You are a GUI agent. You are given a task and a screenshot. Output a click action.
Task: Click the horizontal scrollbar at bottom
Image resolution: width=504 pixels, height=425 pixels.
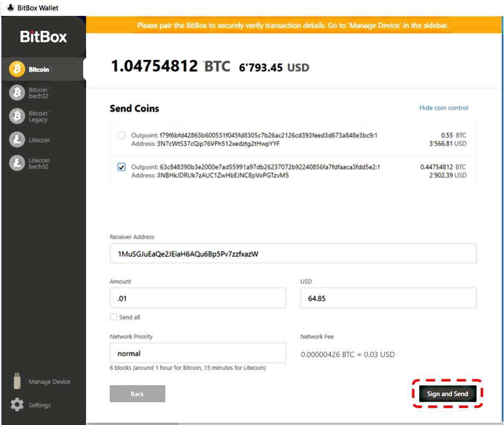pyautogui.click(x=132, y=423)
